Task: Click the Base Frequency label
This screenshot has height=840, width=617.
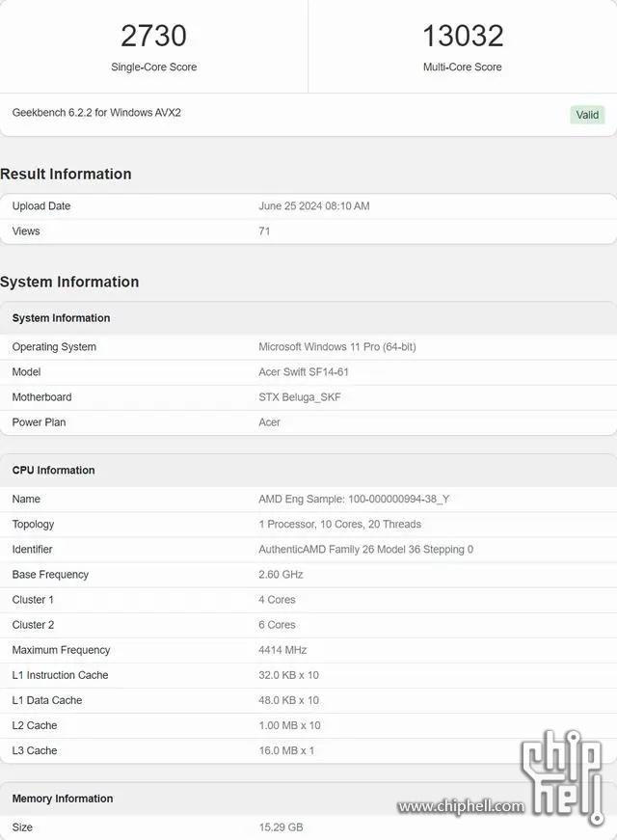Action: [50, 575]
